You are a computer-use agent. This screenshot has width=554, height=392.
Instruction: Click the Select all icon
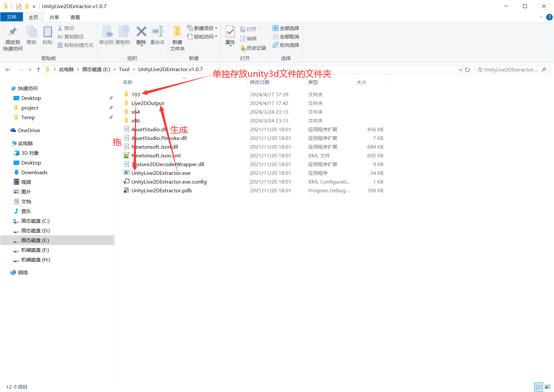(276, 28)
